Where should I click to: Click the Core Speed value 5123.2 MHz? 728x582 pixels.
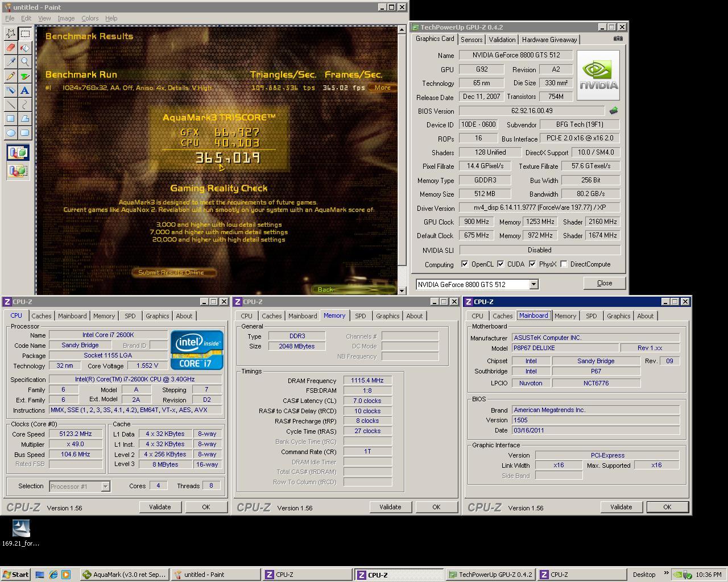[76, 434]
